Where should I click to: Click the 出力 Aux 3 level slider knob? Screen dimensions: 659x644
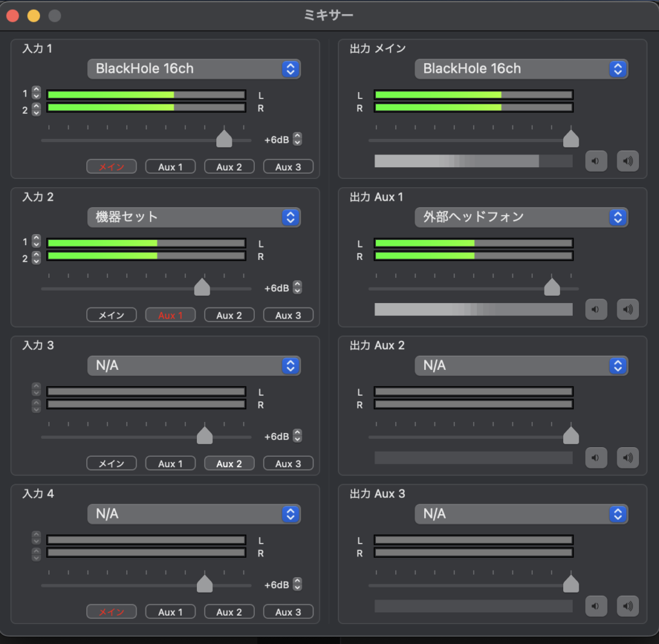[x=571, y=584]
